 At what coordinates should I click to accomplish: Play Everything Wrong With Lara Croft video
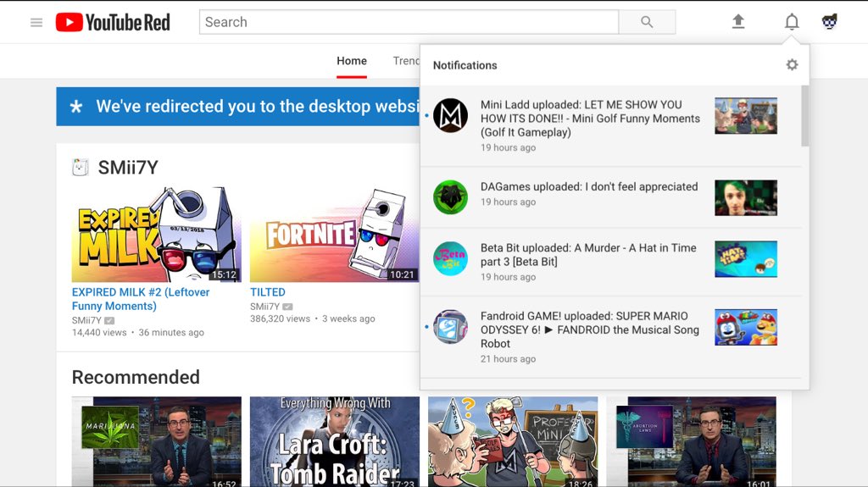pos(334,441)
